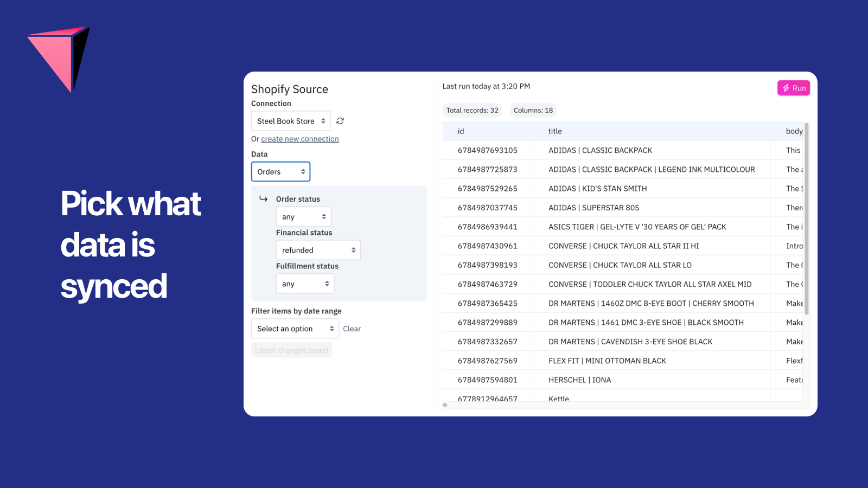Click id cell 6784987693105
The width and height of the screenshot is (868, 488).
point(488,150)
